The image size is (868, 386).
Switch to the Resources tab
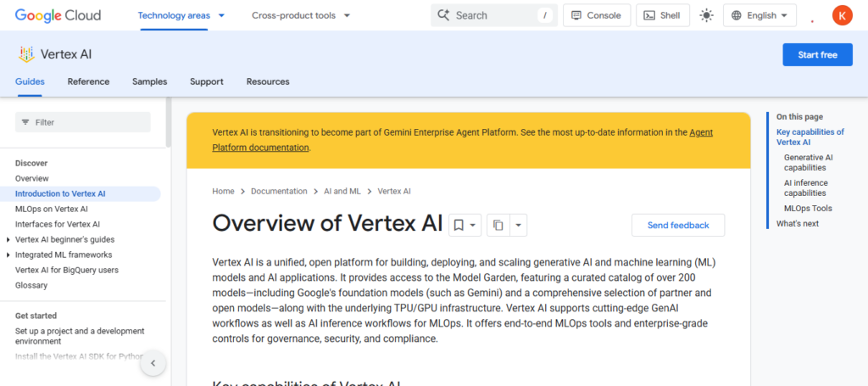(268, 81)
